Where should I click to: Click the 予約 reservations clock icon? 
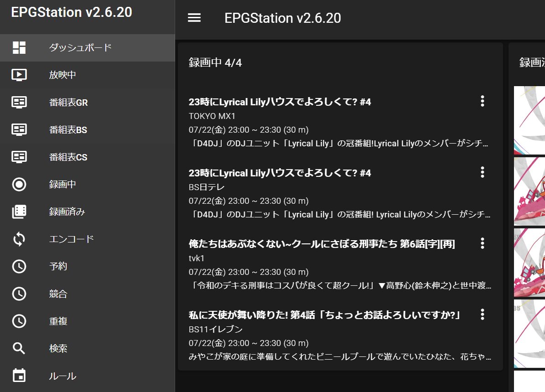18,266
